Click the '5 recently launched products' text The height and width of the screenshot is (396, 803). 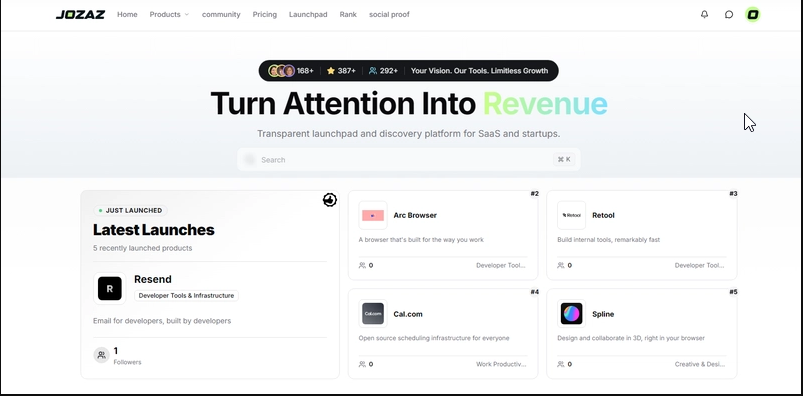(142, 248)
